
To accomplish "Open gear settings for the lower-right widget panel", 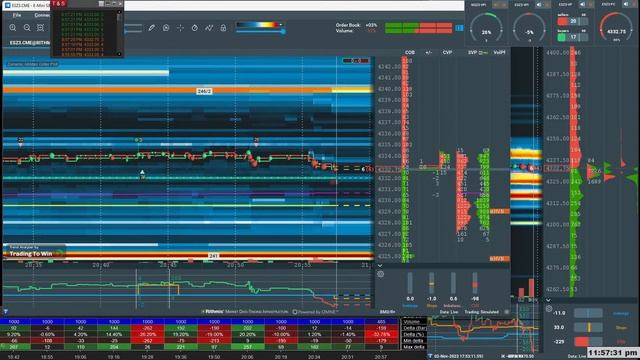I will pos(549,309).
